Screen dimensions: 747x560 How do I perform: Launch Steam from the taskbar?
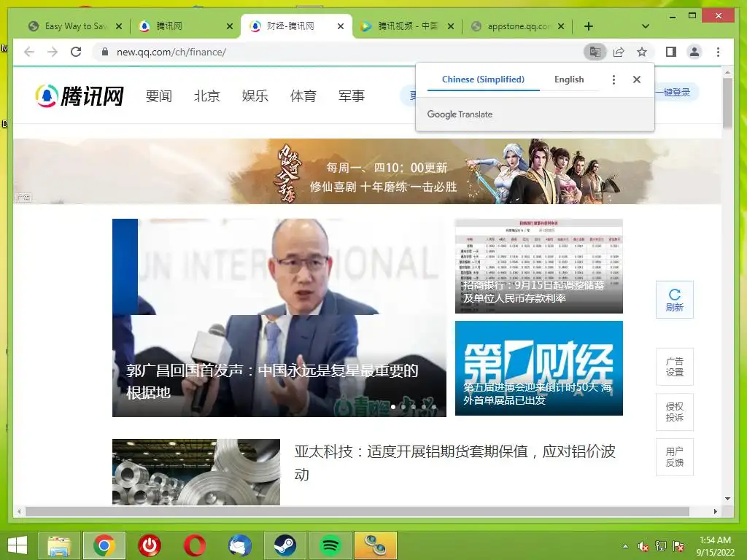coord(285,545)
